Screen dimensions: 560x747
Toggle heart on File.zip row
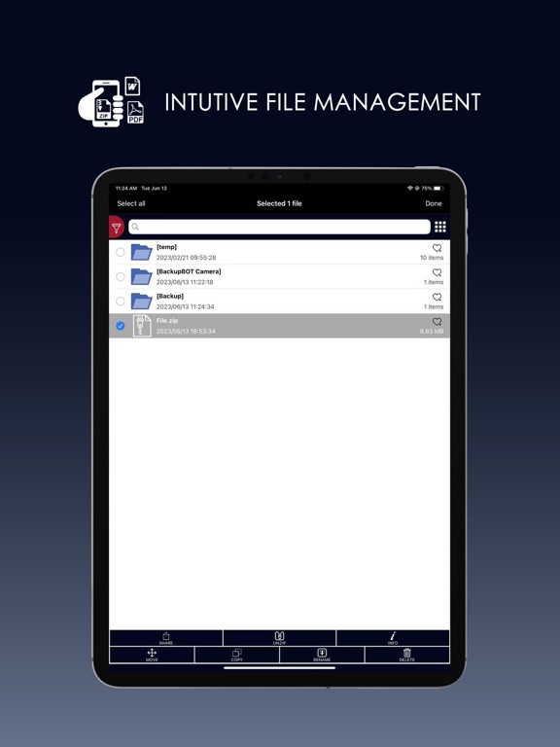(x=437, y=322)
